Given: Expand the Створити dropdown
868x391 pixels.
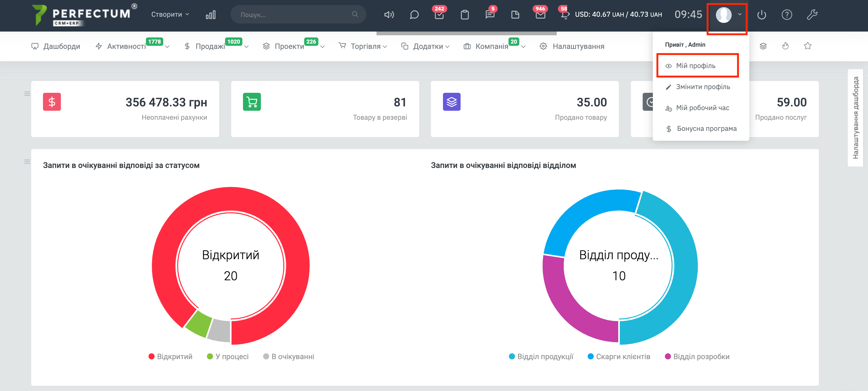Looking at the screenshot, I should (170, 15).
